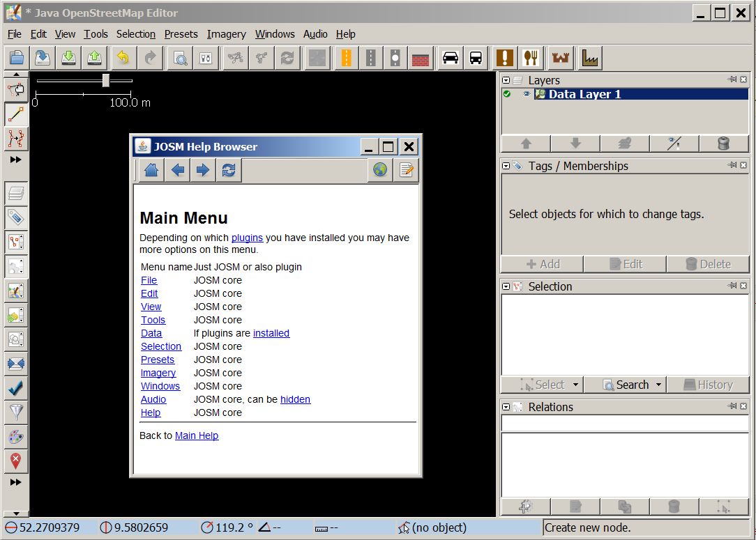Viewport: 756px width, 540px height.
Task: Click the 'Main Help' link
Action: [197, 435]
